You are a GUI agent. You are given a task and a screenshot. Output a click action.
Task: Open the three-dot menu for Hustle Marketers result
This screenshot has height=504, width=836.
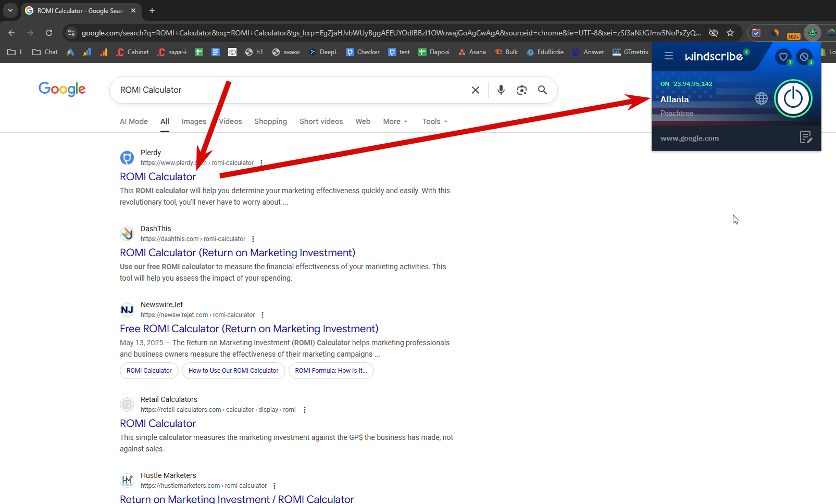[274, 486]
